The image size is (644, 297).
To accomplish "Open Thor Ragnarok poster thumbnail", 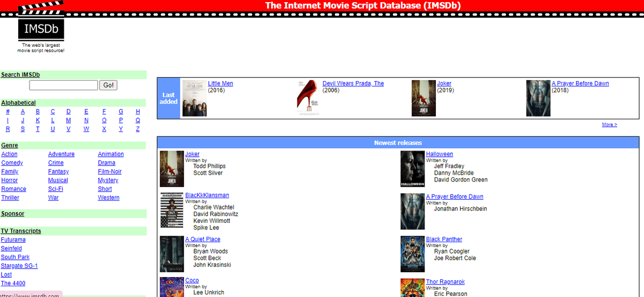I will (x=413, y=288).
